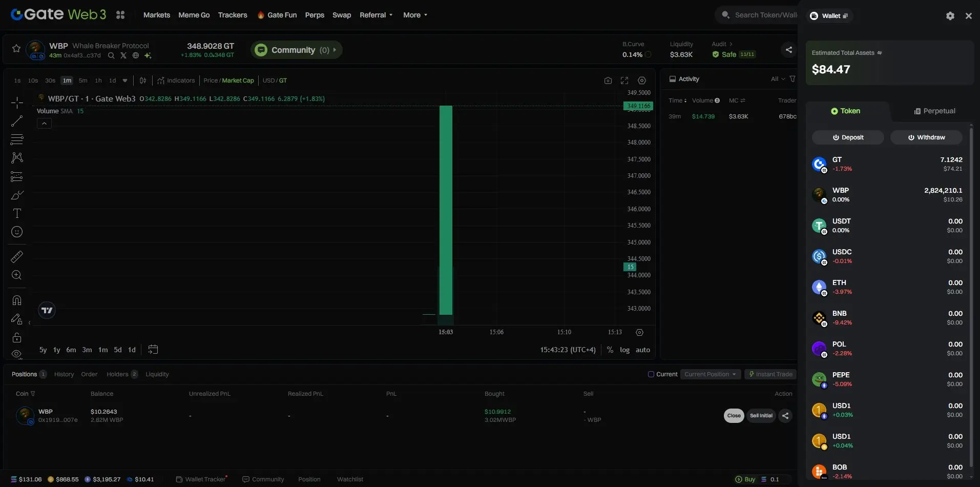Screen dimensions: 980x487
Task: Select the pattern drawing tool
Action: 17,158
